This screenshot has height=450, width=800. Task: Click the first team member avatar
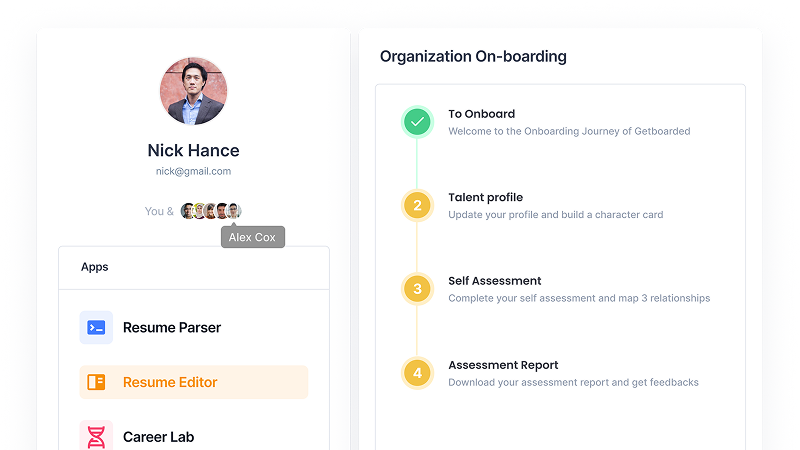click(x=187, y=211)
